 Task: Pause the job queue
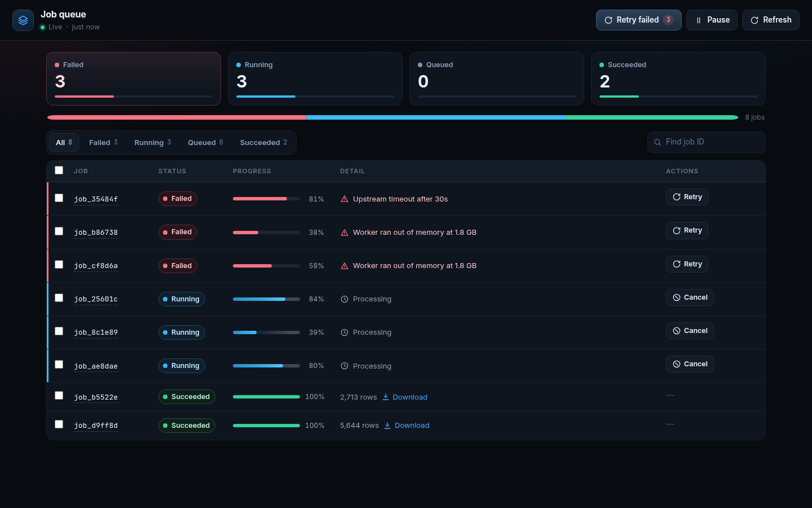click(x=712, y=20)
